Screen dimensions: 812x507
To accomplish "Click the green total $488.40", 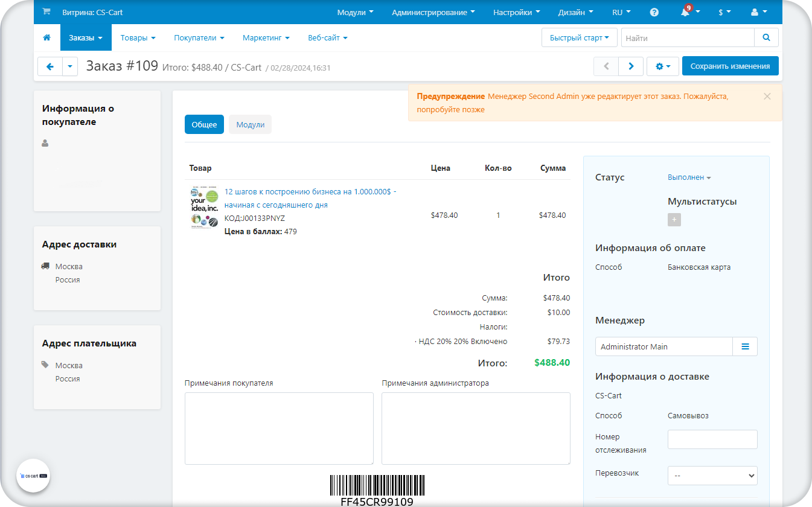I will tap(552, 363).
